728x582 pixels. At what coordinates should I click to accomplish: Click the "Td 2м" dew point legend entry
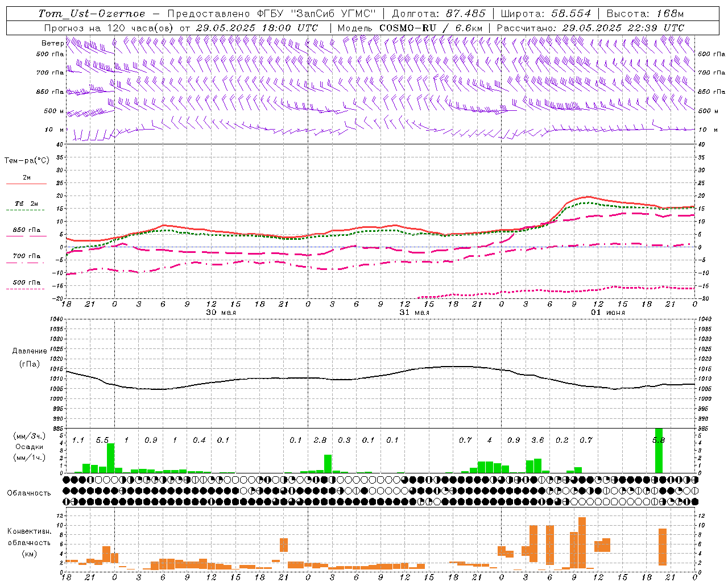(26, 203)
